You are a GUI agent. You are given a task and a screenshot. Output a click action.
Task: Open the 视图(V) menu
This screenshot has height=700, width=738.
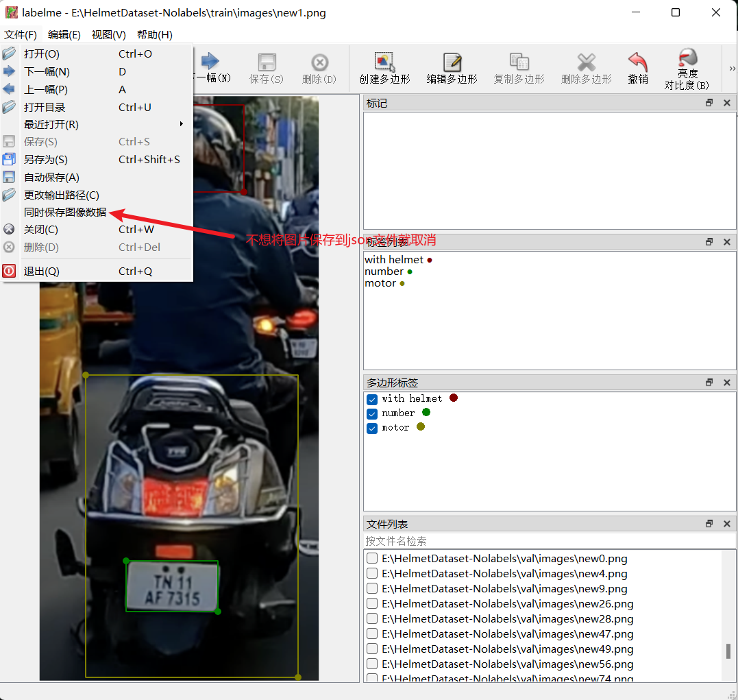[x=109, y=35]
